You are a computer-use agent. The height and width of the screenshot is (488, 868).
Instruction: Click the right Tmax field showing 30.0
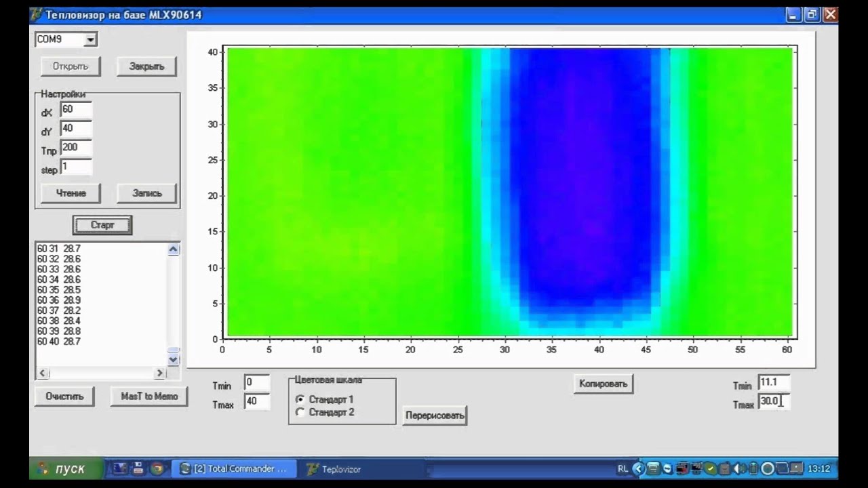point(774,401)
